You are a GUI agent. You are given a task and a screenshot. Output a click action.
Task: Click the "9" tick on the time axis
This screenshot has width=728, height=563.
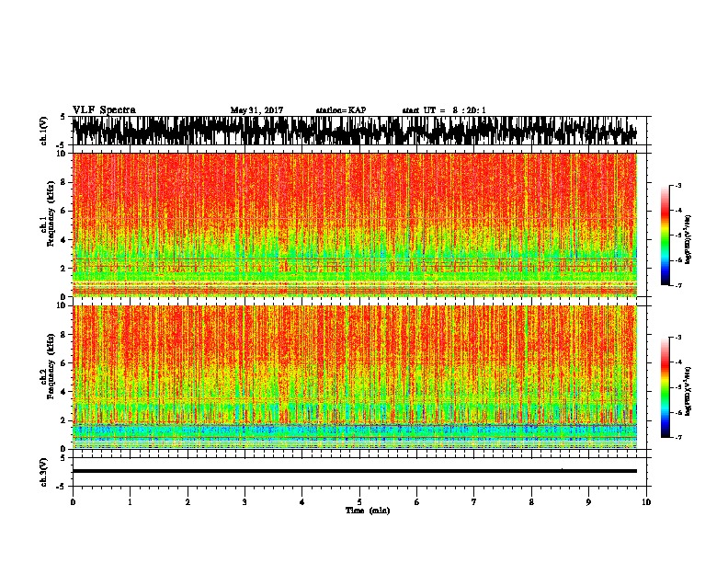[588, 501]
